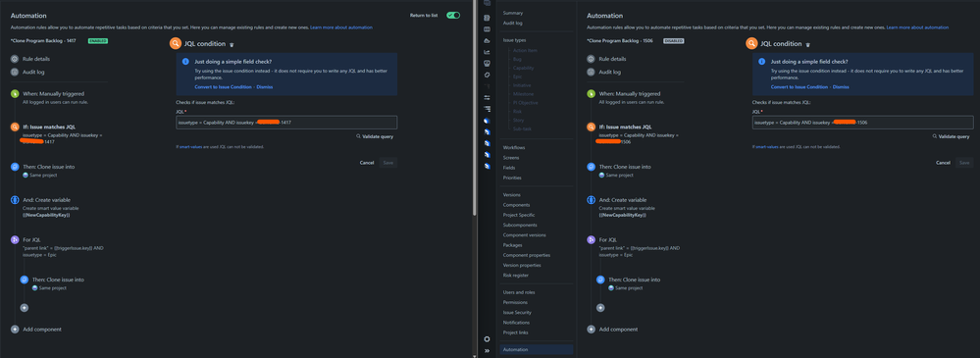Dismiss the field check tip in rule 1417
This screenshot has height=358, width=980.
coord(265,87)
